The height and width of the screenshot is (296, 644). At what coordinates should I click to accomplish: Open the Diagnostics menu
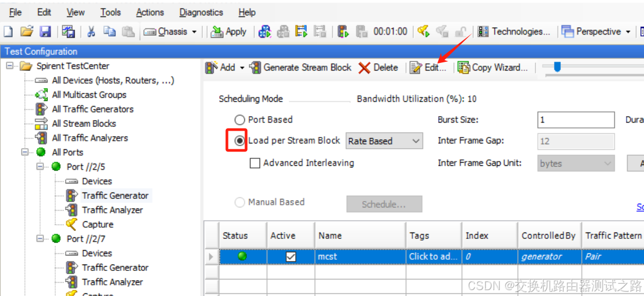tap(201, 12)
